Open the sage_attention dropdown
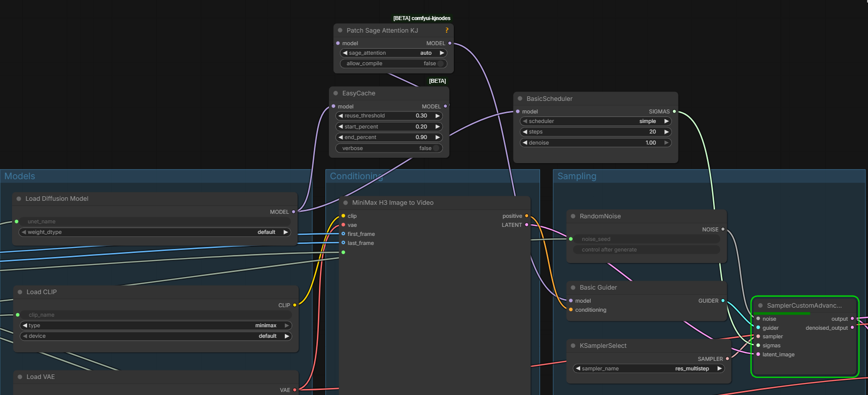This screenshot has height=395, width=868. pos(393,53)
